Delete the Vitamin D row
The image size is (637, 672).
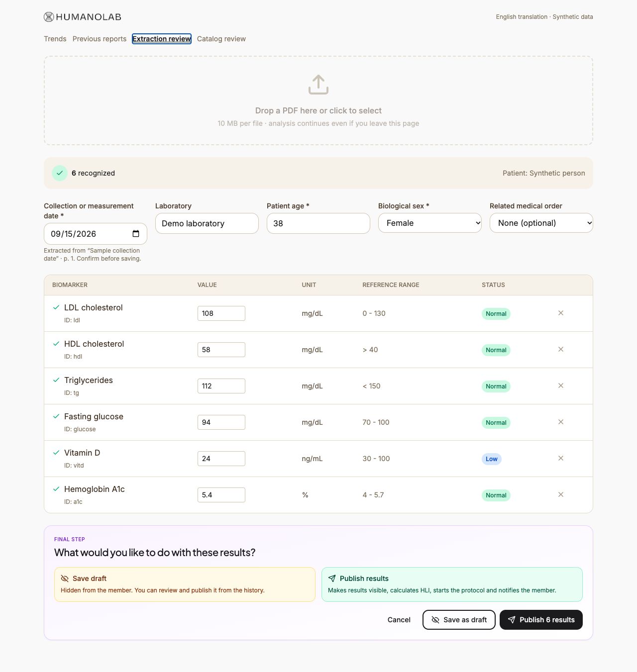pos(561,458)
